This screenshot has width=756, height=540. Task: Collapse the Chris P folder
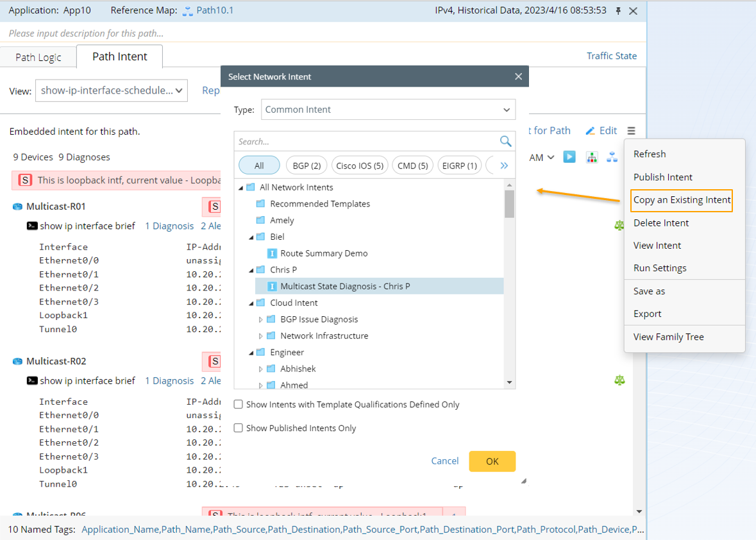pos(251,270)
